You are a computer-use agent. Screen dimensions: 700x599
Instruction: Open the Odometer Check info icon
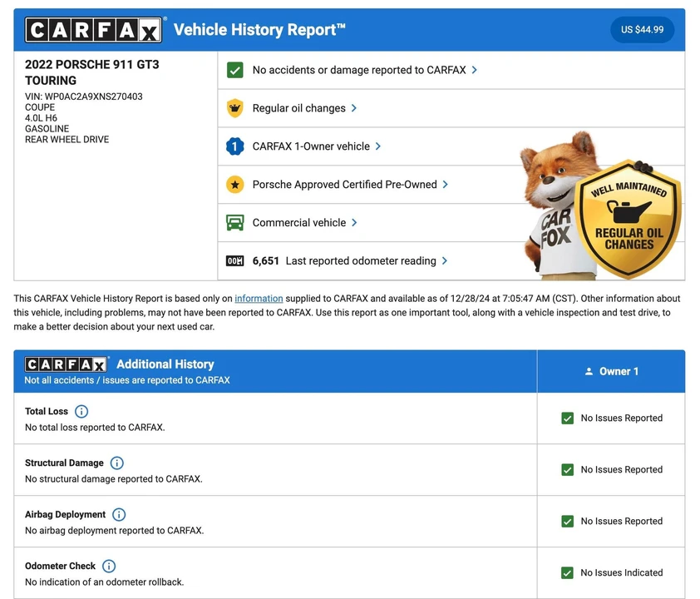click(x=109, y=566)
